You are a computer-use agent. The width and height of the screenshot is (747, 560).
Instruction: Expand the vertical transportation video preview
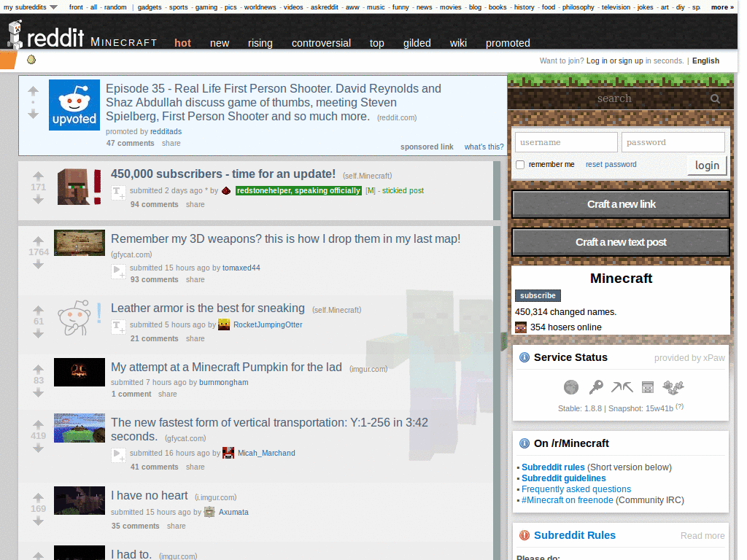(118, 455)
